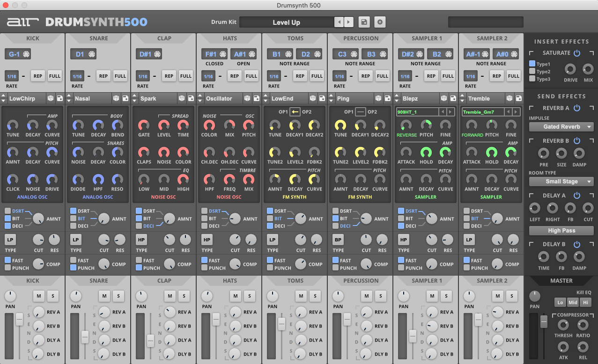Open the Gated Reverb impulse dropdown
Viewport: 598px width, 364px height.
tap(561, 126)
